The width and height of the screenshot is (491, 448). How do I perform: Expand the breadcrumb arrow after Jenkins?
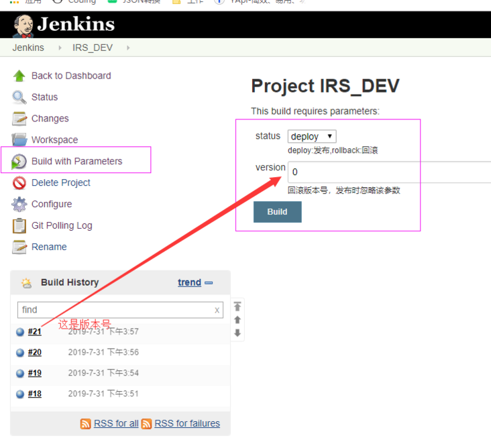click(60, 48)
